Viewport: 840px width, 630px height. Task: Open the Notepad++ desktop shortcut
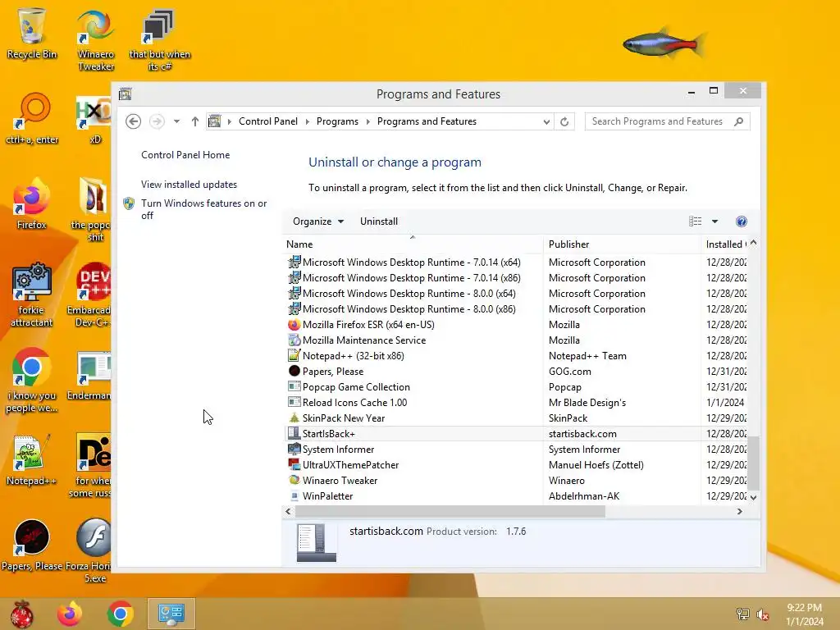(x=31, y=459)
